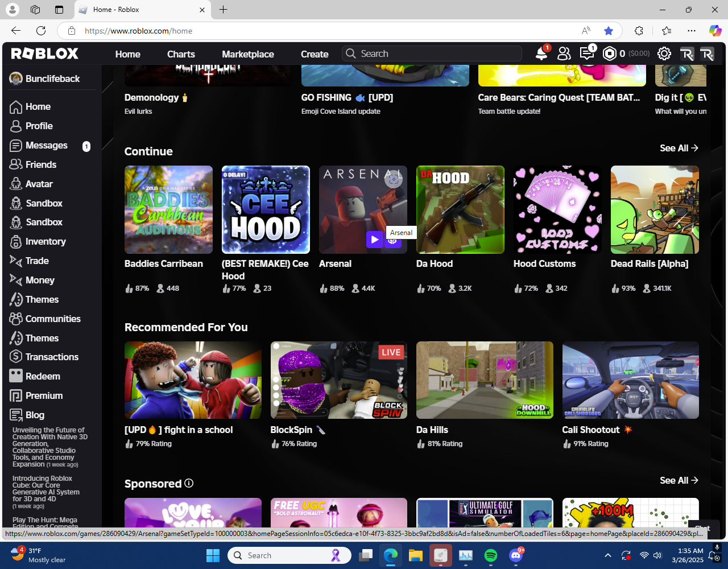Viewport: 728px width, 569px height.
Task: Open Premium in the sidebar
Action: [44, 395]
